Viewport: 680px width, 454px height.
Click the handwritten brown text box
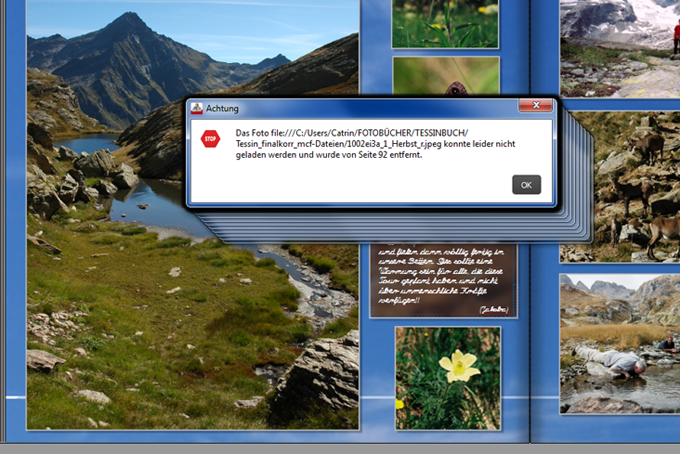click(443, 280)
